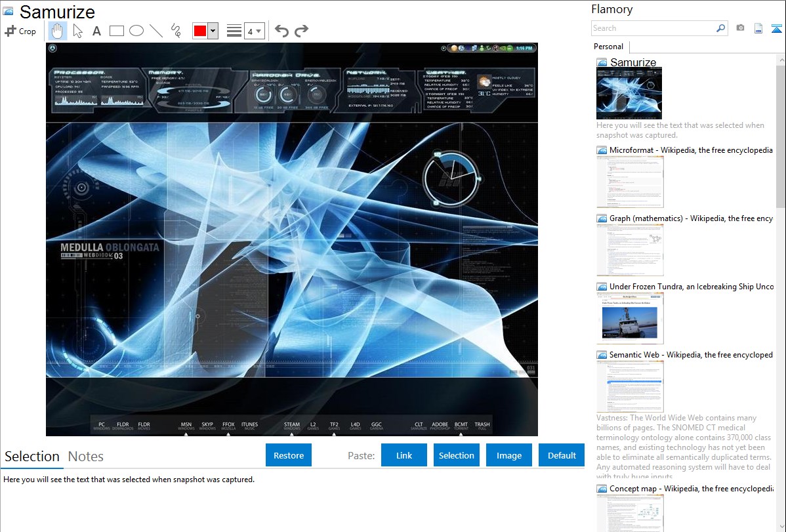Click the red color swatch
The image size is (786, 532).
(x=199, y=31)
